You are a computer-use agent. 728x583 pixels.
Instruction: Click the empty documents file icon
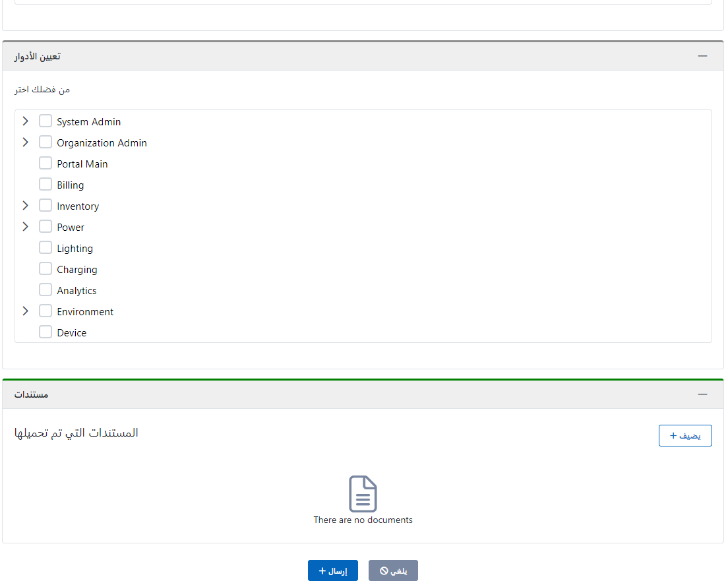pyautogui.click(x=363, y=493)
